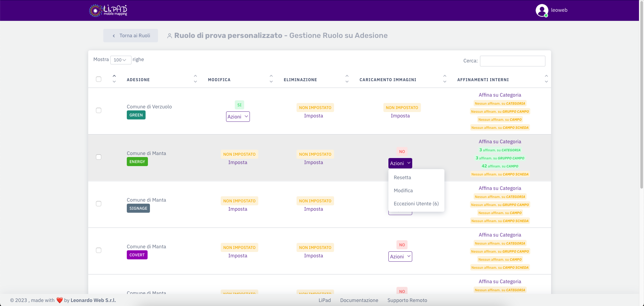
Task: Check the Comune di Verzuolo GREEN row
Action: click(x=99, y=110)
